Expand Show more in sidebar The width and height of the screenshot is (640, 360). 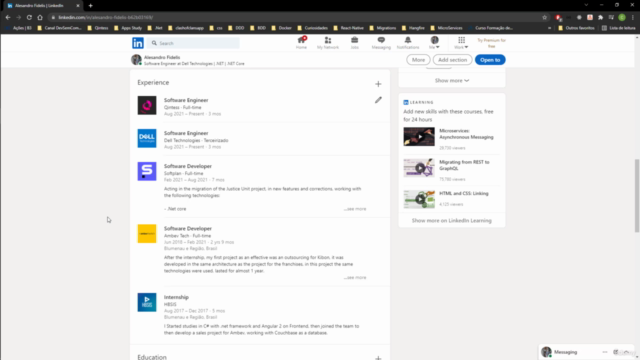coord(452,80)
